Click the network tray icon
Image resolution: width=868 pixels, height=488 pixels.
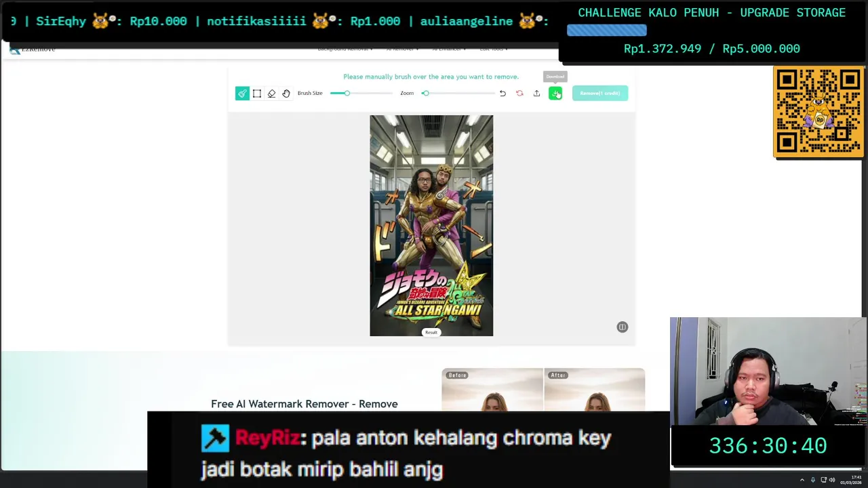(823, 480)
